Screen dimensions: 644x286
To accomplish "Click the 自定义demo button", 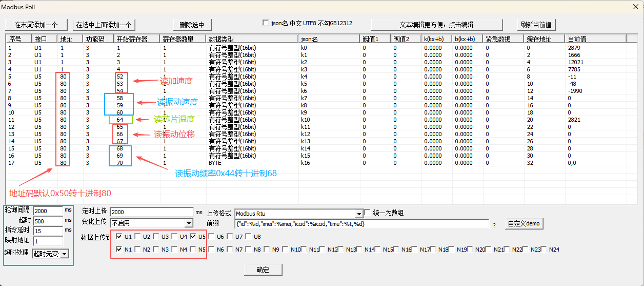I will 524,223.
